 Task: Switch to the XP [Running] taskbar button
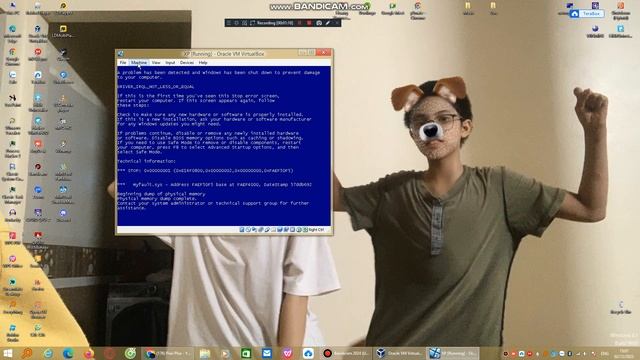click(453, 353)
